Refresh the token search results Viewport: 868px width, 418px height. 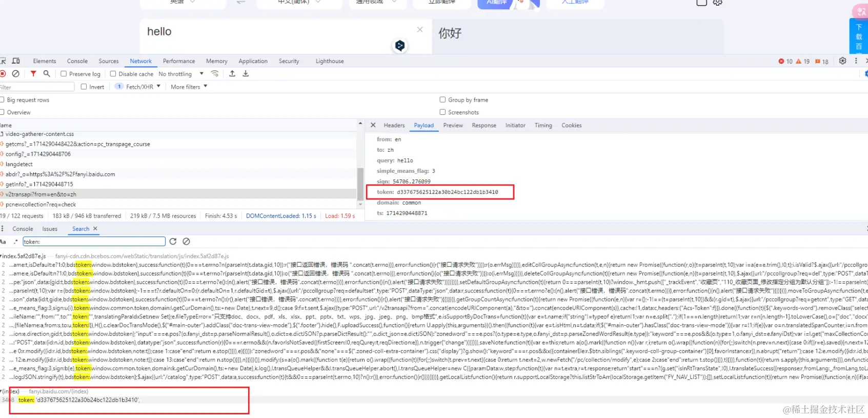pos(173,242)
